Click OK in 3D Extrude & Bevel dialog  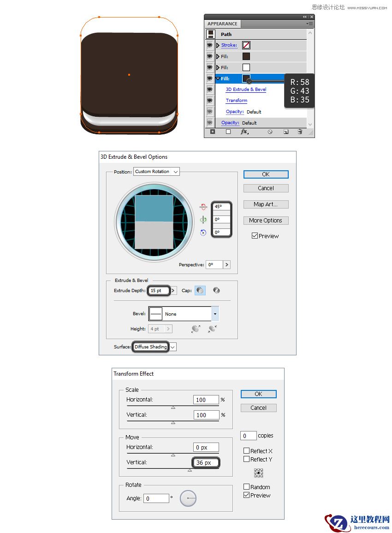point(266,174)
